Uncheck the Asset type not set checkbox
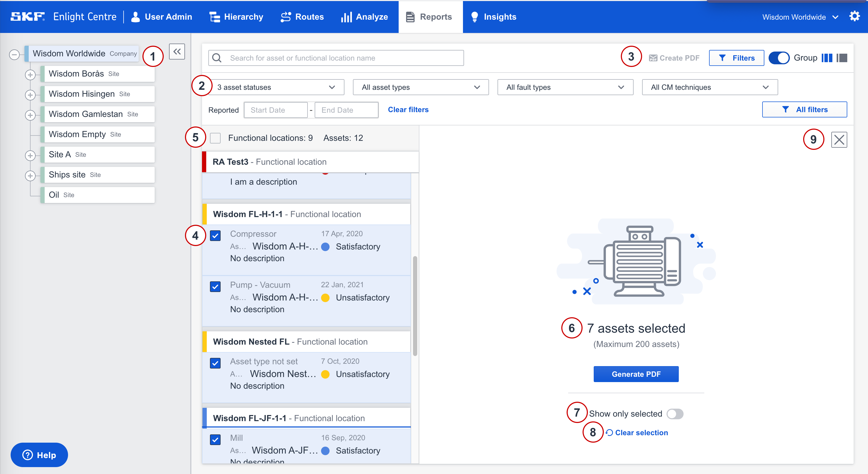This screenshot has width=868, height=474. (215, 363)
